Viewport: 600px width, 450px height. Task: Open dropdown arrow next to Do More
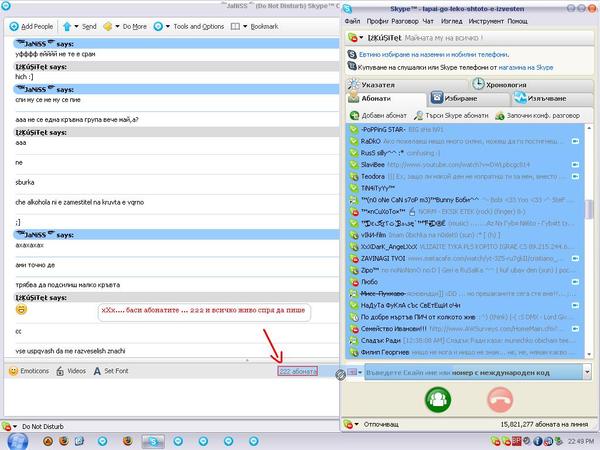117,26
